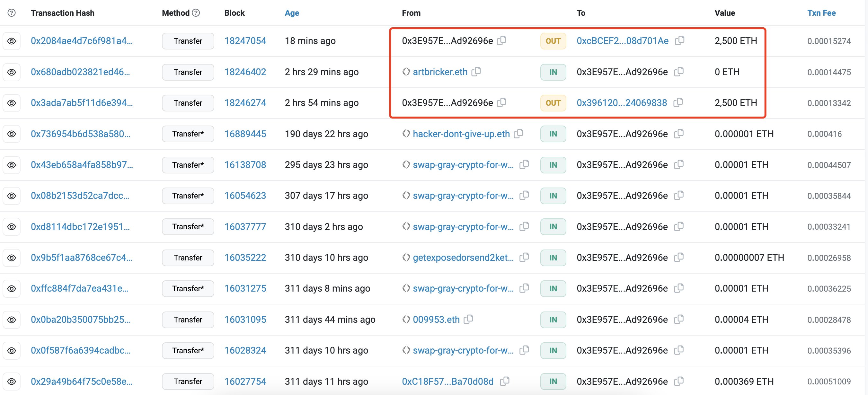The height and width of the screenshot is (395, 868).
Task: Preview transaction 0x29a49b64f75c0e58e with the eye icon
Action: [12, 382]
